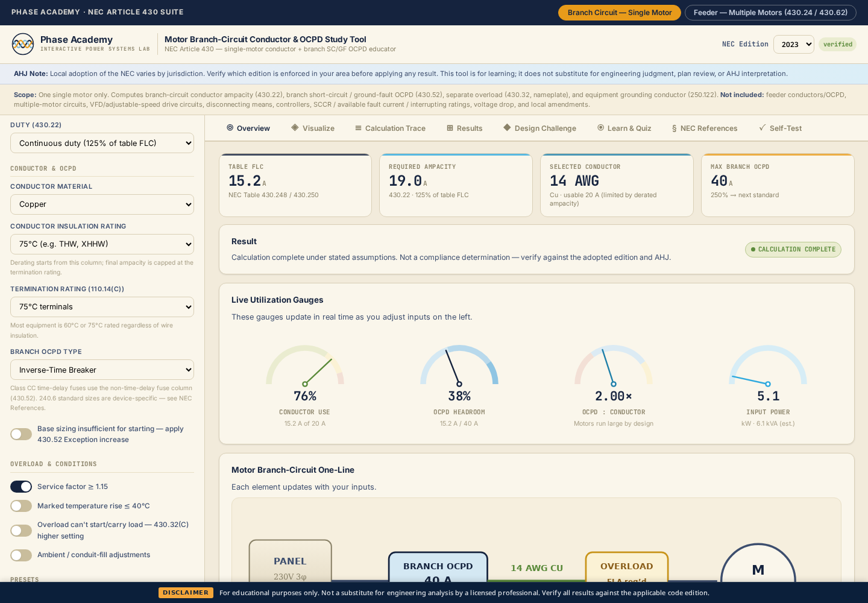Click the OCPD Headroom 38% gauge
The height and width of the screenshot is (603, 868).
[x=459, y=385]
